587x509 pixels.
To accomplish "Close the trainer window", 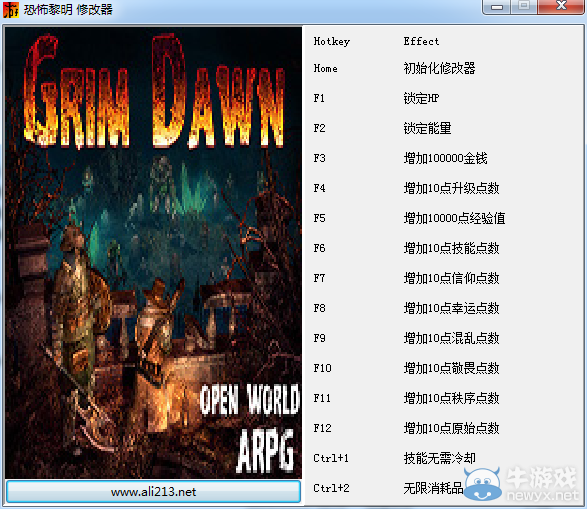I will (561, 6).
